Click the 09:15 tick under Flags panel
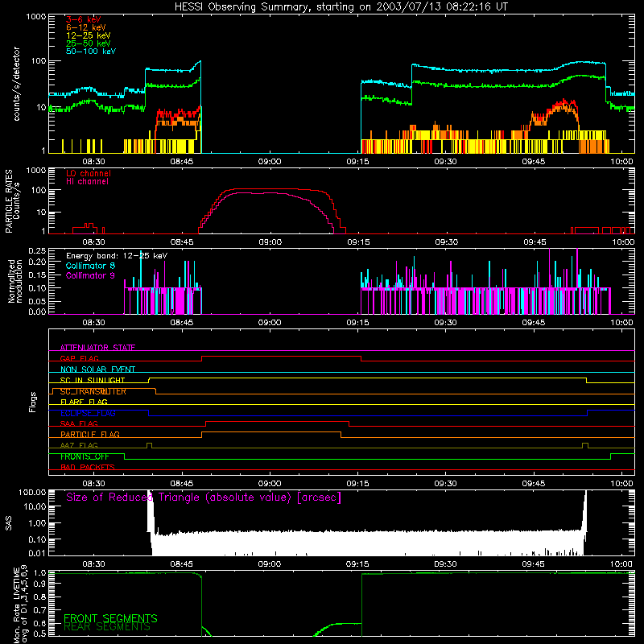Screen dimensions: 644x644 point(357,484)
